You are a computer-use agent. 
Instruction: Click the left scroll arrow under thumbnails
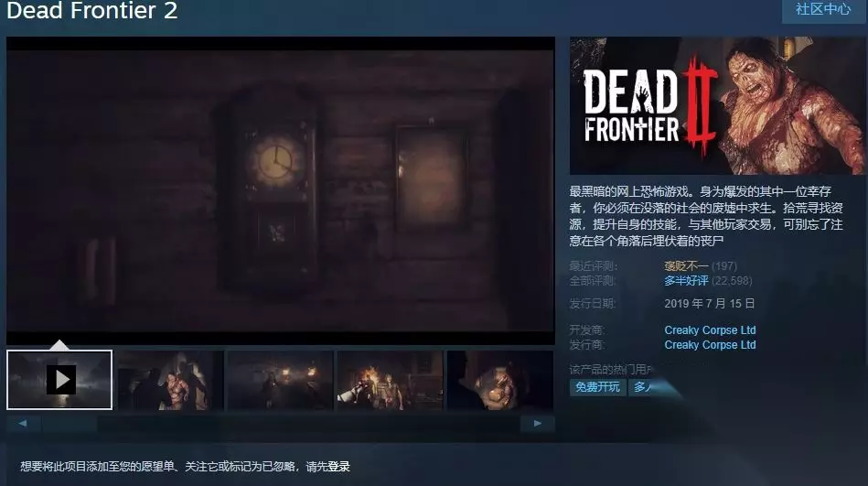(23, 424)
